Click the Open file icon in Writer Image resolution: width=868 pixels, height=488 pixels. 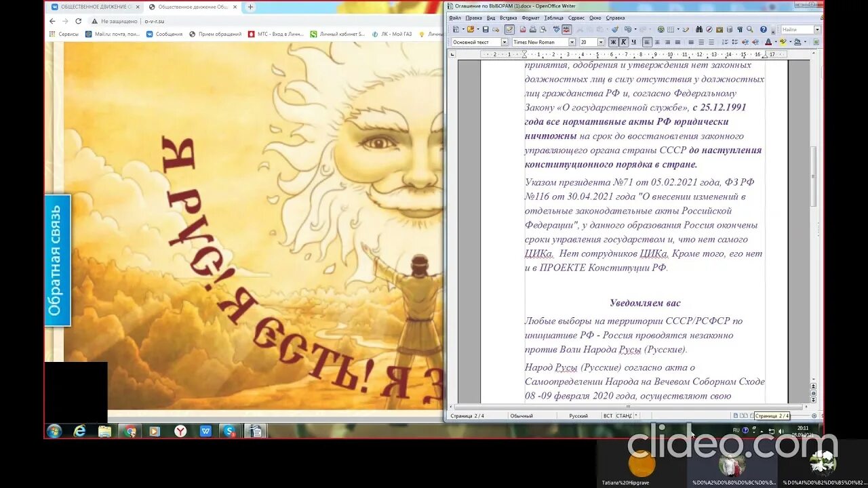click(471, 29)
